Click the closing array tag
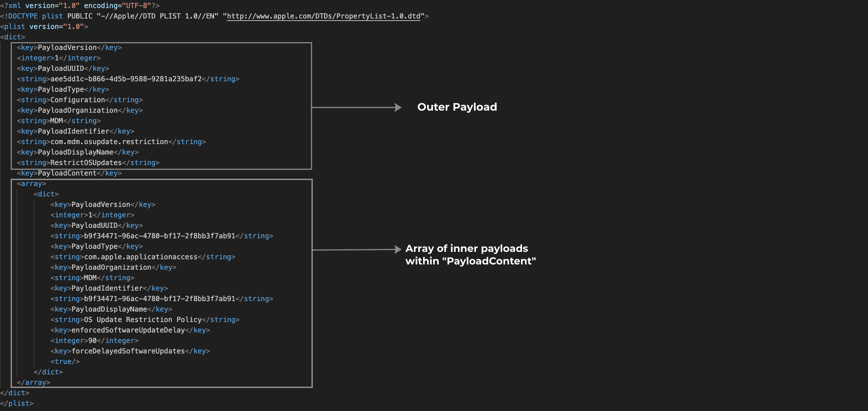Image resolution: width=868 pixels, height=411 pixels. [x=34, y=382]
